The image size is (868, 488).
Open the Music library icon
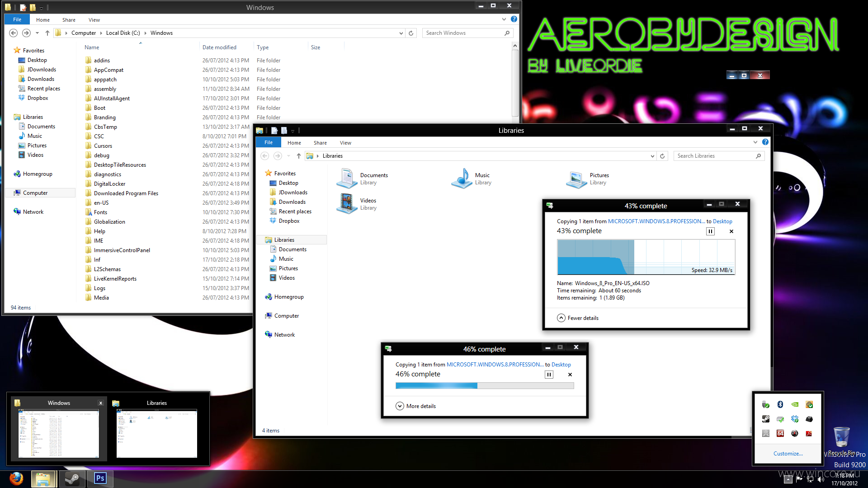(x=462, y=178)
